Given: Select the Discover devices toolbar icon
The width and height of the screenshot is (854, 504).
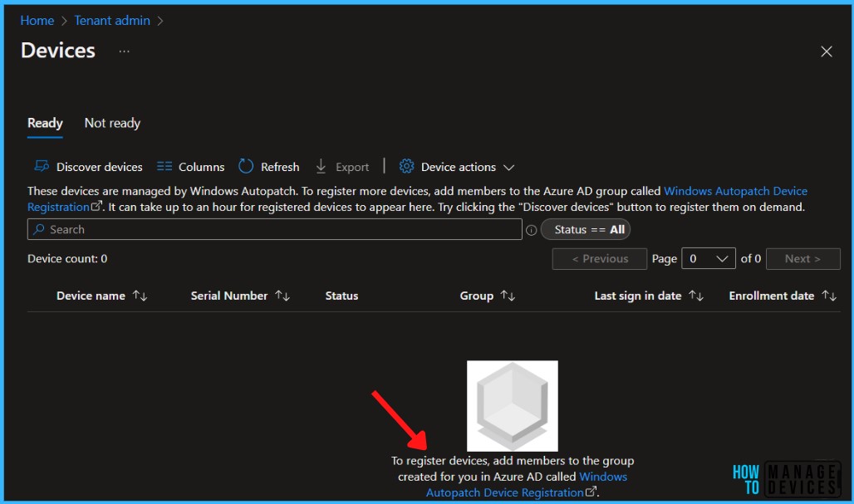Looking at the screenshot, I should pyautogui.click(x=39, y=166).
